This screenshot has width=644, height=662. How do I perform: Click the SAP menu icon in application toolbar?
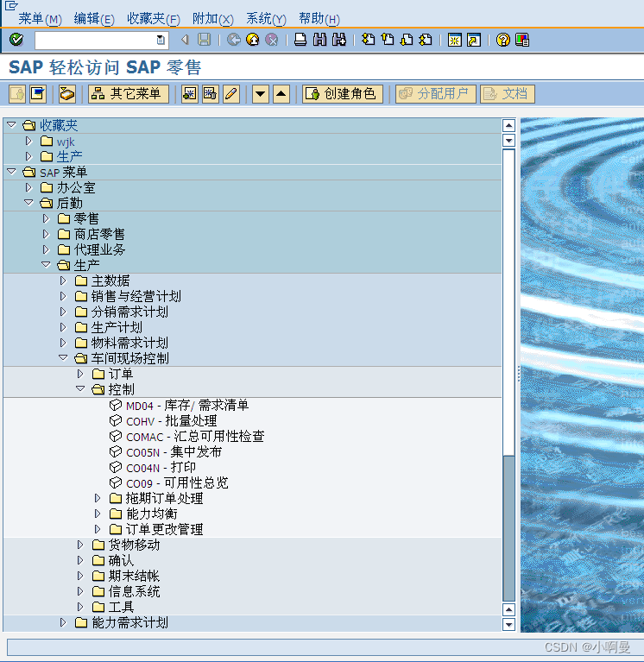(x=38, y=94)
